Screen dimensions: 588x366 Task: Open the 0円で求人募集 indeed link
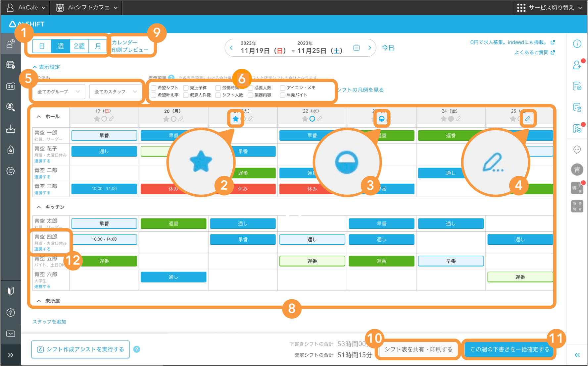click(x=513, y=42)
